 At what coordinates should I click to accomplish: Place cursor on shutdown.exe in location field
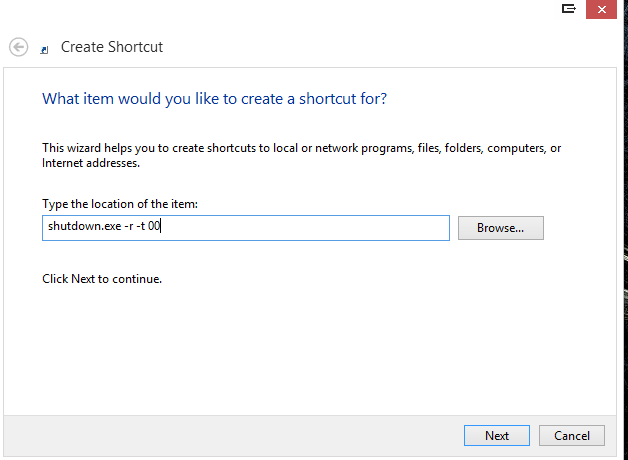tap(85, 226)
